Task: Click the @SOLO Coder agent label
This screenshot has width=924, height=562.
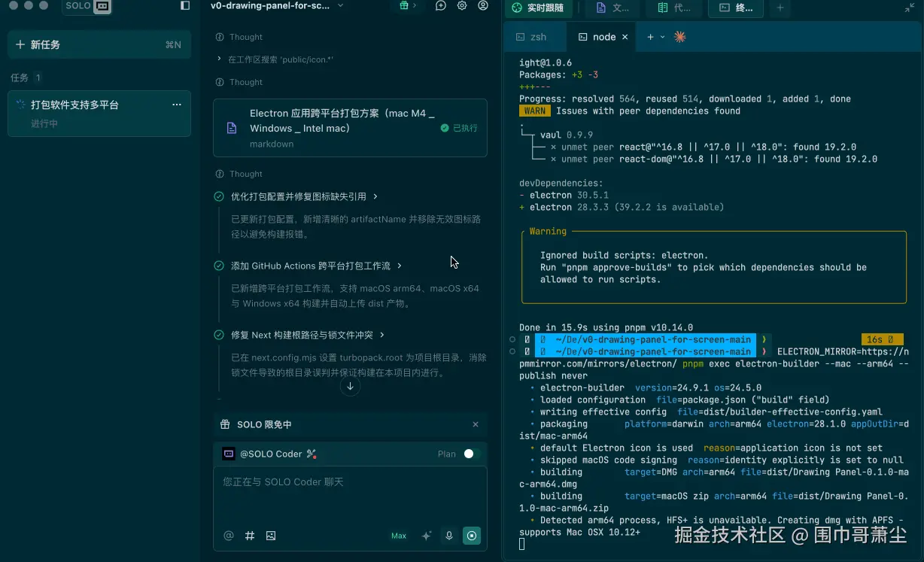Action: pyautogui.click(x=271, y=454)
